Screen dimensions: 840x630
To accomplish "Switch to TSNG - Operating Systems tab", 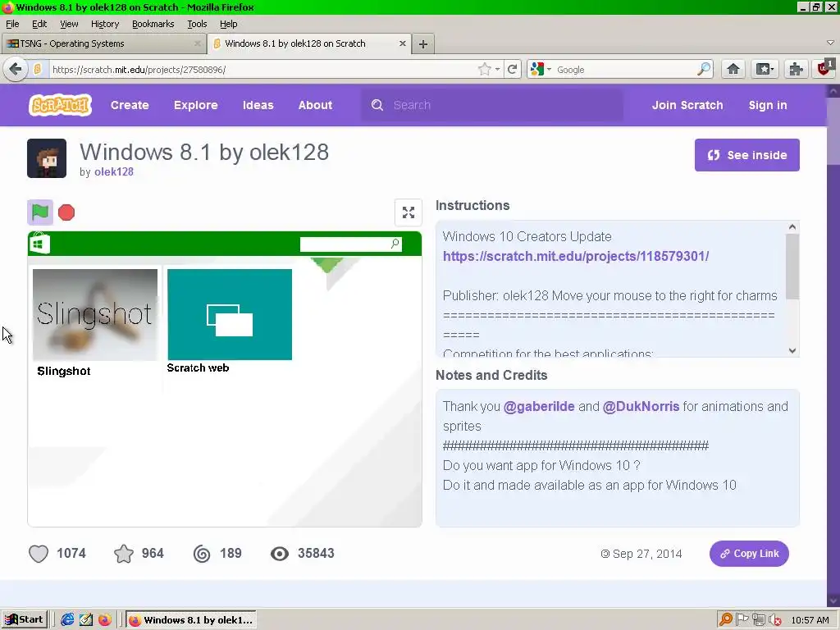I will [x=103, y=43].
